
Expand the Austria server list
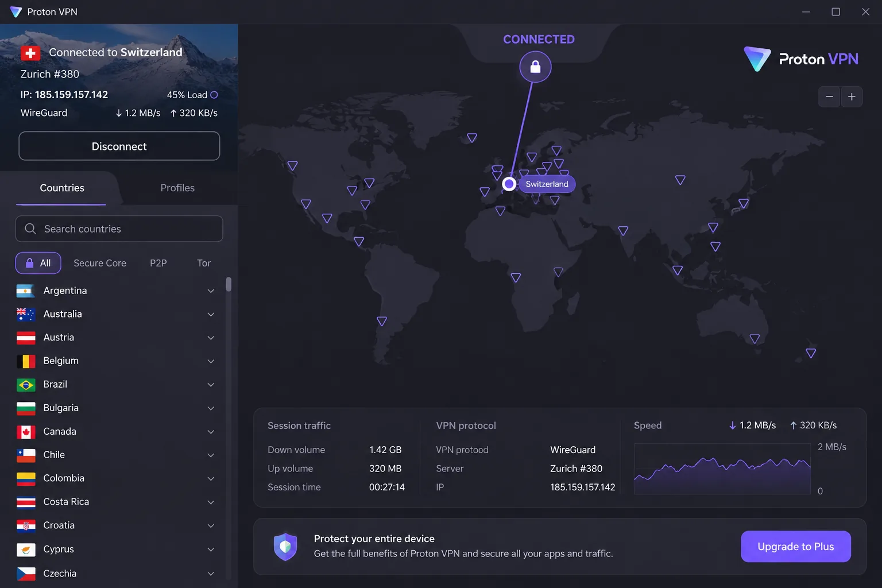coord(211,338)
